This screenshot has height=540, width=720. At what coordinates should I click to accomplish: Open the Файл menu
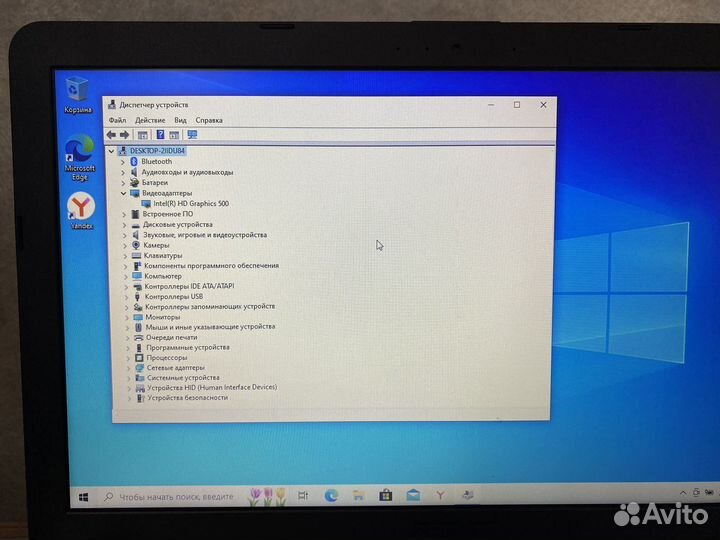[118, 119]
